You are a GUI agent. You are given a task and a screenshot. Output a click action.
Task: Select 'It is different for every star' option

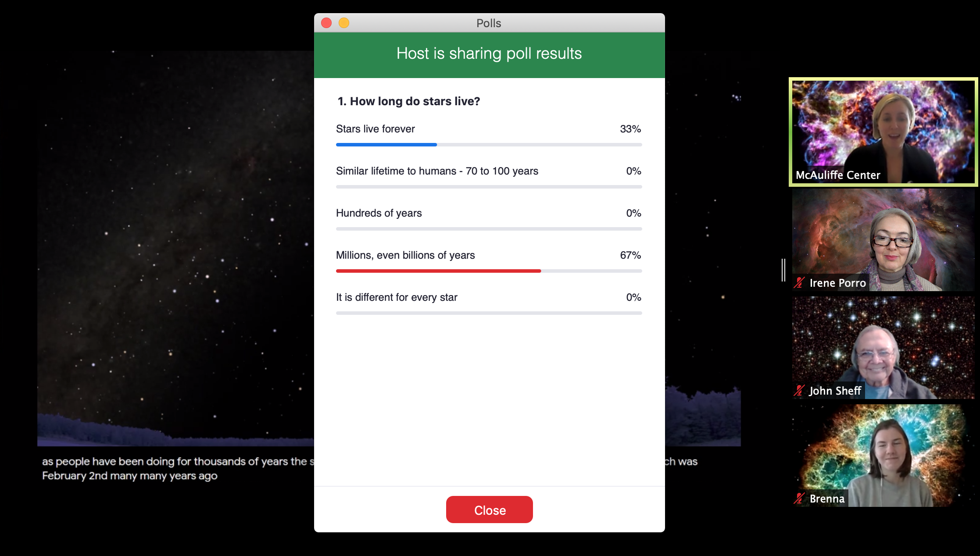[x=397, y=297]
